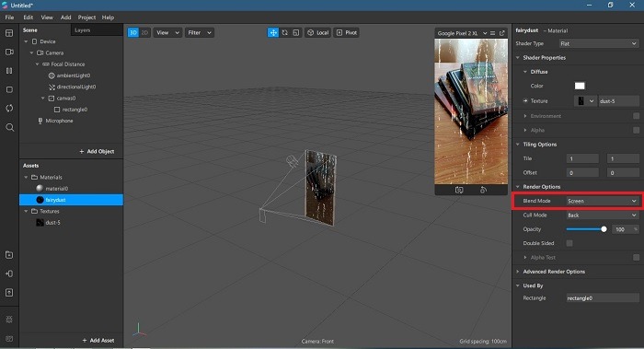
Task: Click the export upload icon in sidebar
Action: click(9, 293)
